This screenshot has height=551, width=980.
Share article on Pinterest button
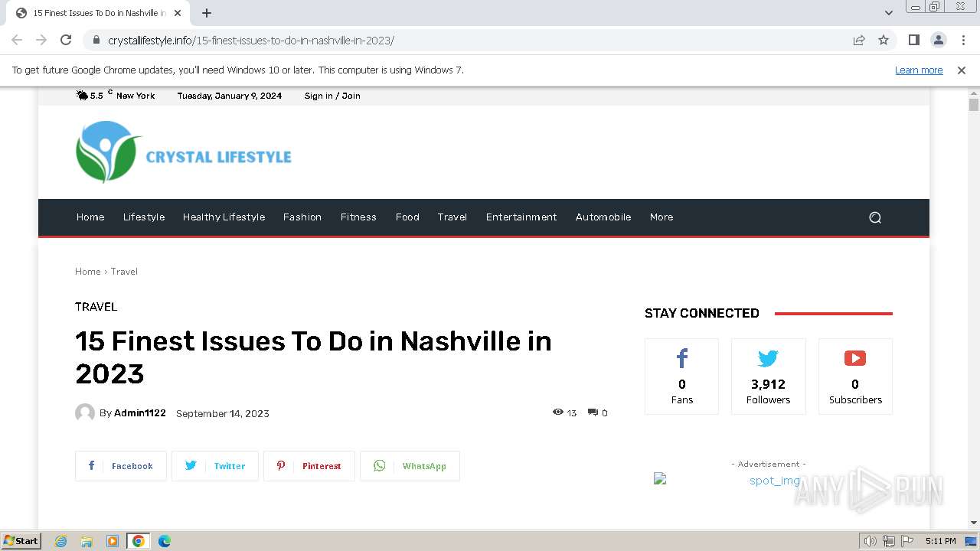pos(309,466)
